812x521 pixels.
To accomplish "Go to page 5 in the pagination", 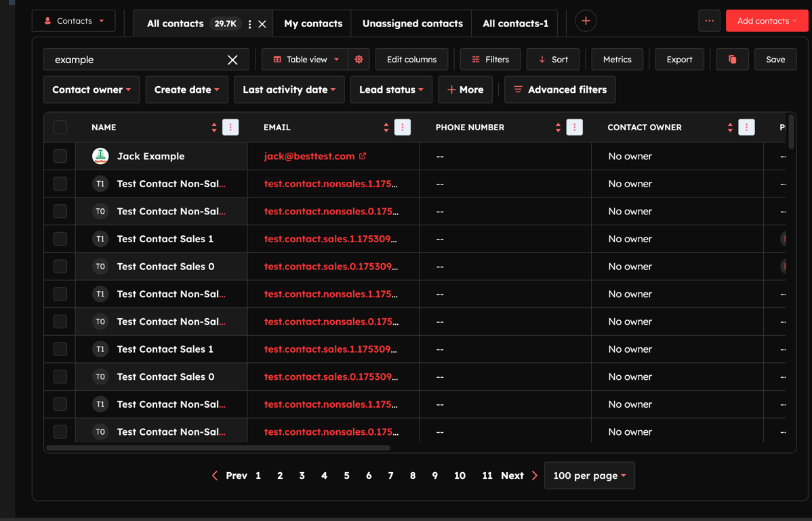I will 346,476.
